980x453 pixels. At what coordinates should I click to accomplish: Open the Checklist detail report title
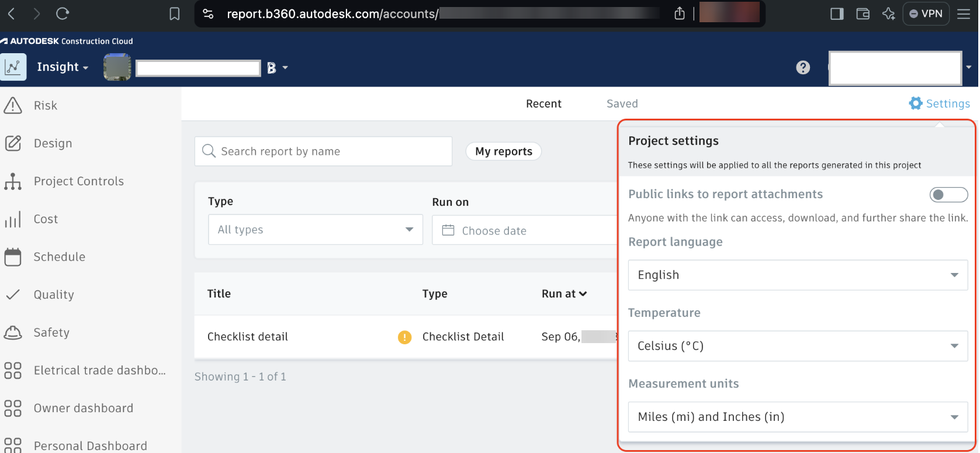click(248, 337)
